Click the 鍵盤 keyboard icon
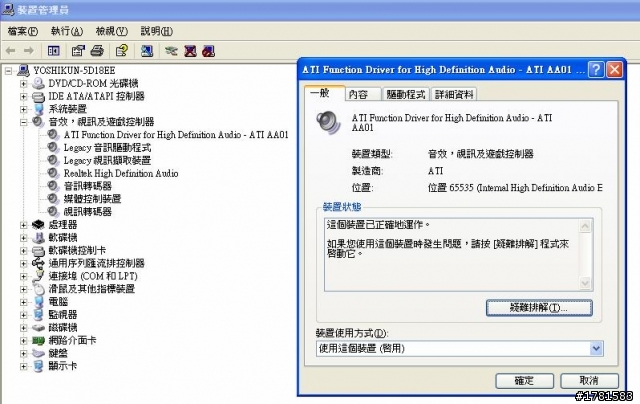The height and width of the screenshot is (404, 640). tap(38, 353)
